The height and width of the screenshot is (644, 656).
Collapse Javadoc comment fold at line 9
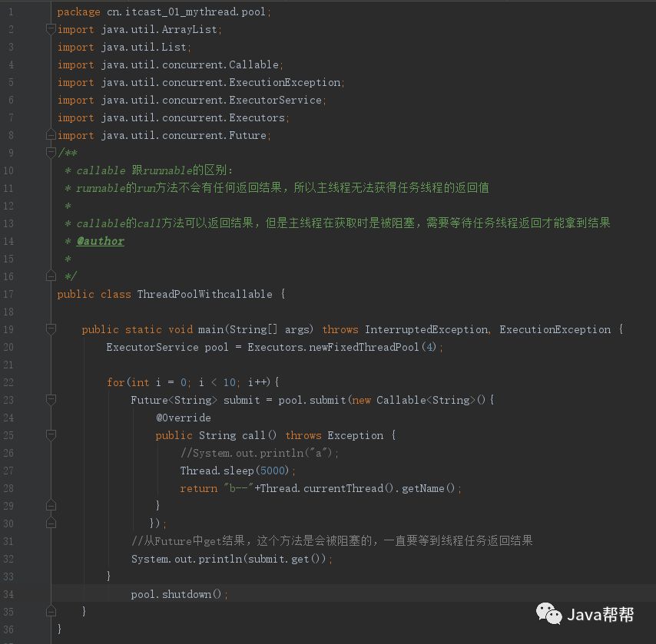click(x=51, y=153)
